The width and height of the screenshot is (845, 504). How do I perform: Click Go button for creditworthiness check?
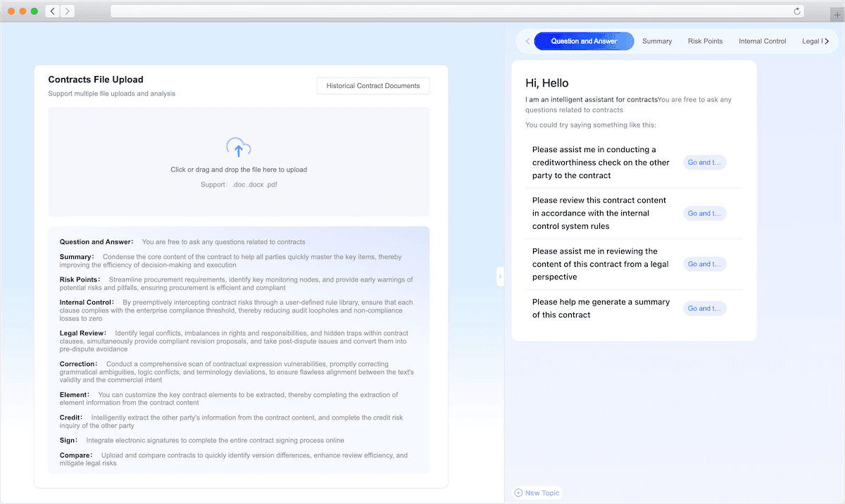[x=704, y=163]
